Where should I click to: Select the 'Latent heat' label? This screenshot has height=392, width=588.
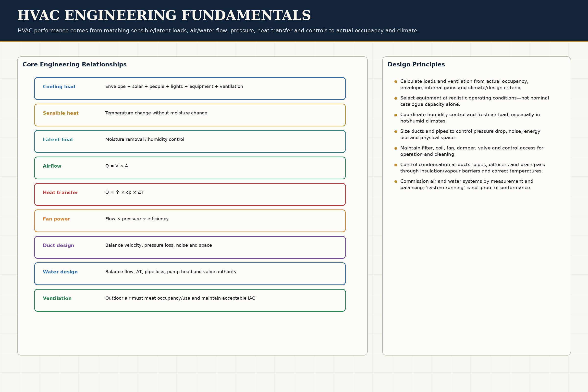point(58,140)
